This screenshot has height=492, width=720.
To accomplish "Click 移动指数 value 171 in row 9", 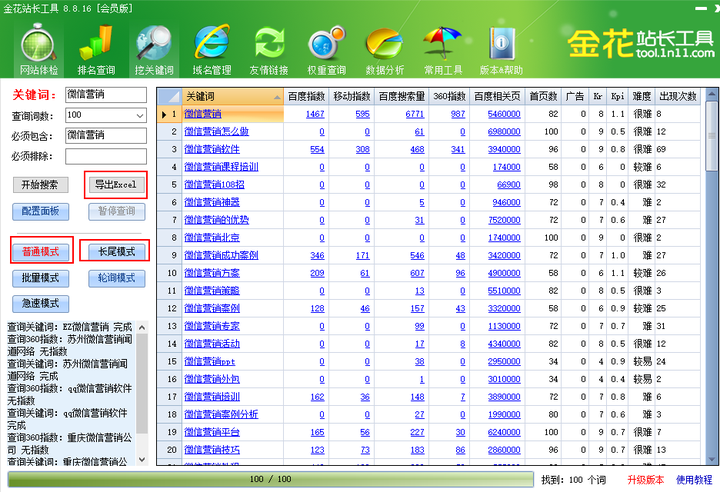I will pos(363,255).
